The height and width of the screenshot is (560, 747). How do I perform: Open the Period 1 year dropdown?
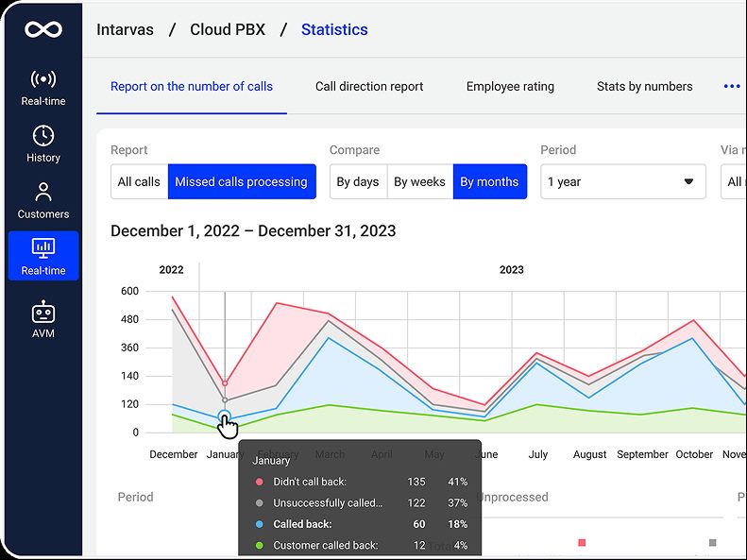[623, 181]
